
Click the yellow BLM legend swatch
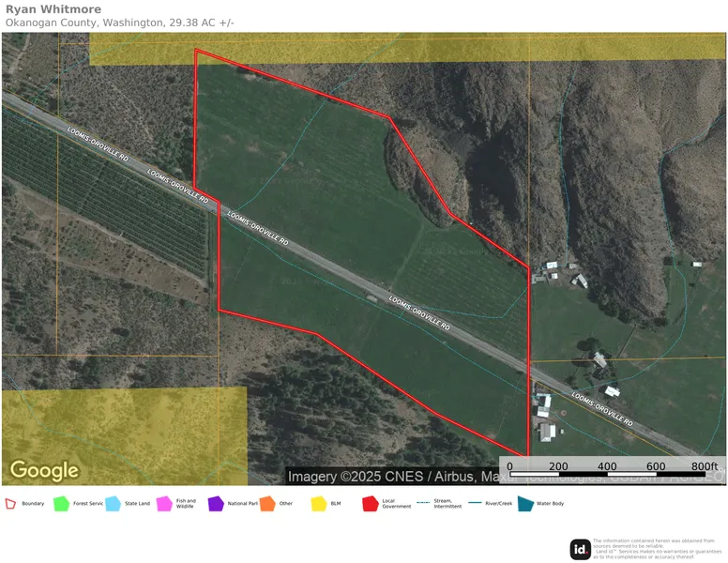[x=318, y=504]
